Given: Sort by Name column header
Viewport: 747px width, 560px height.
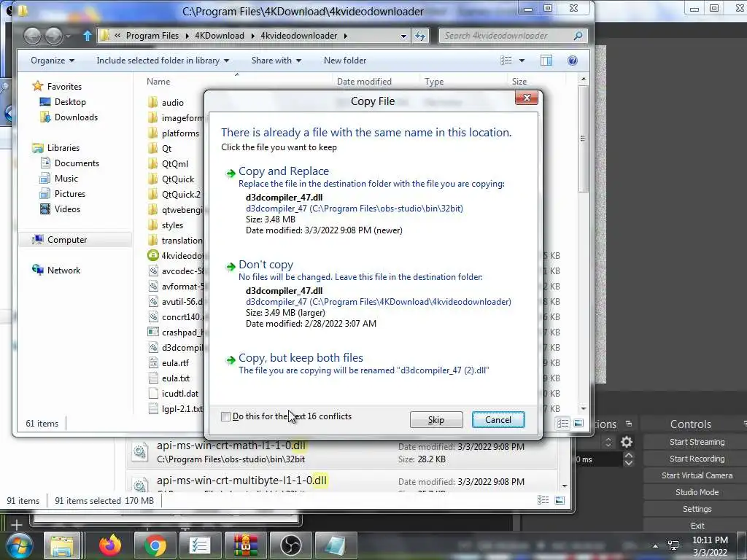Looking at the screenshot, I should click(158, 82).
